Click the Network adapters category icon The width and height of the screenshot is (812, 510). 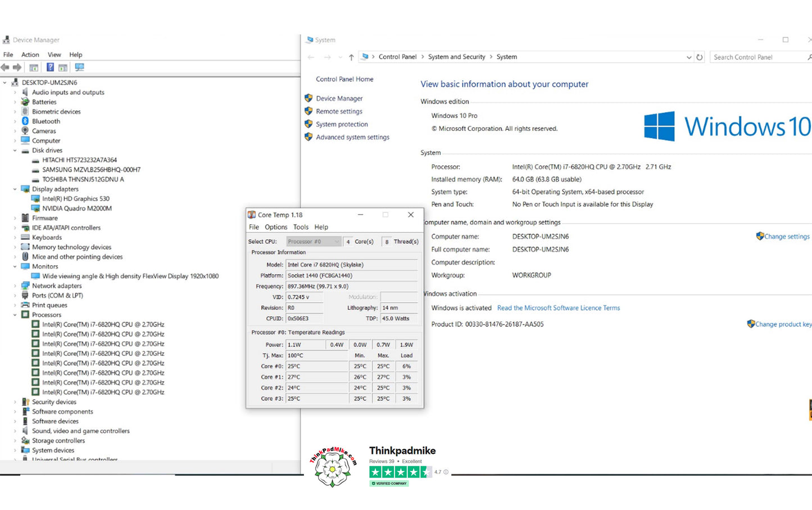tap(25, 286)
